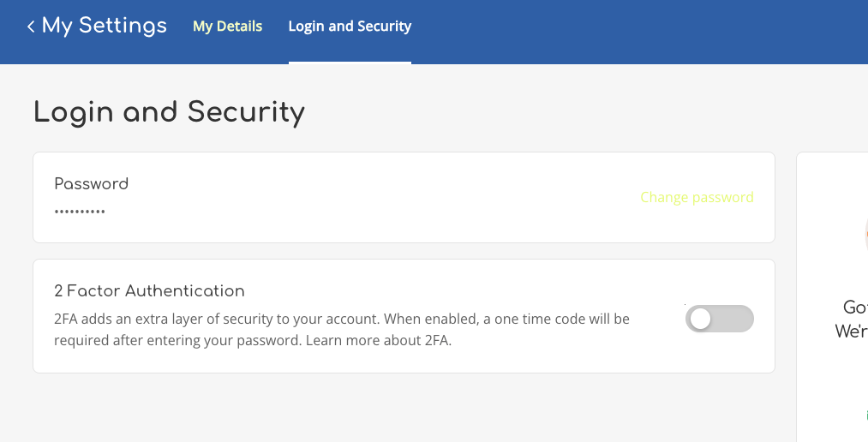The height and width of the screenshot is (442, 868).
Task: Switch to the My Details tab
Action: (227, 27)
